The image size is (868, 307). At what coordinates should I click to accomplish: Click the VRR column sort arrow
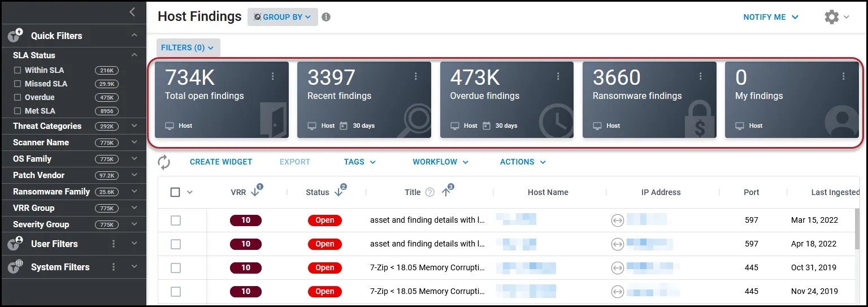(x=255, y=191)
